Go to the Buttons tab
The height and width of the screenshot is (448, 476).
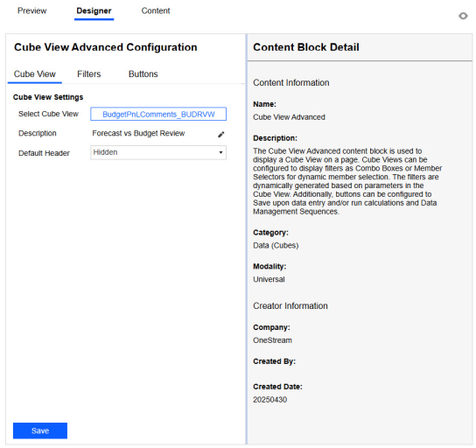click(x=143, y=74)
